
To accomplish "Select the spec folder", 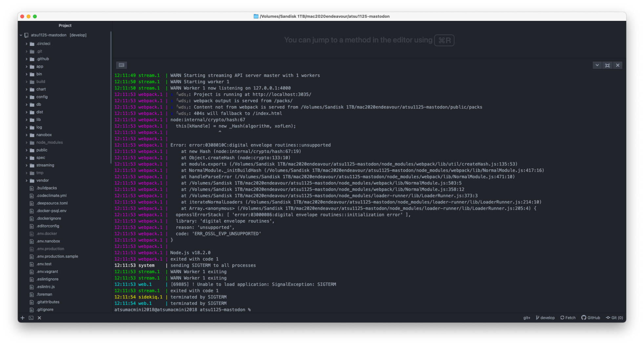I will pos(41,158).
